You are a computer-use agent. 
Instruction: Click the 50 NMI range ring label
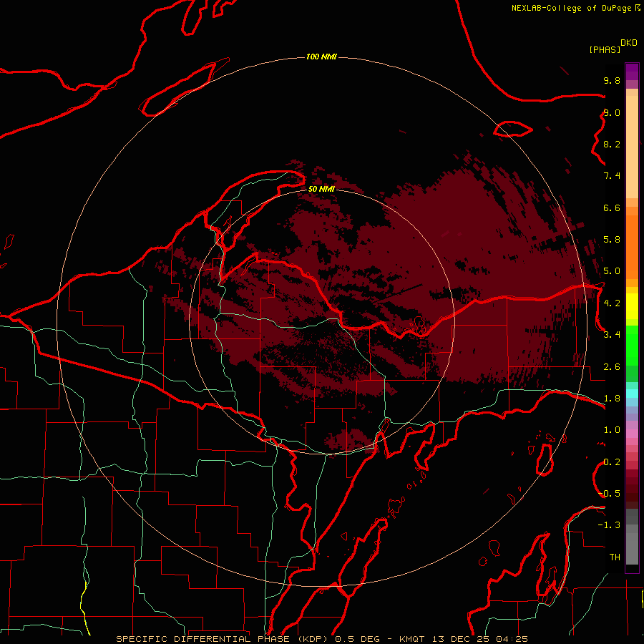click(321, 189)
